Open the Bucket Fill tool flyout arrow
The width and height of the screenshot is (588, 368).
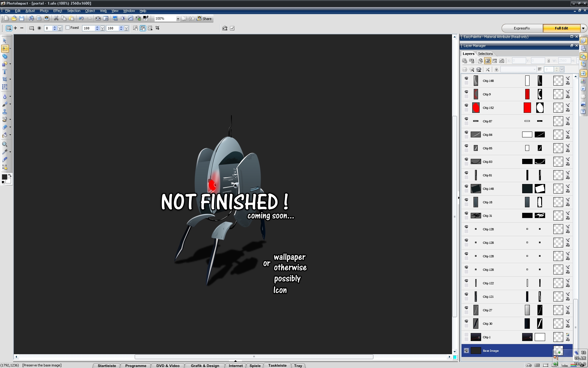pyautogui.click(x=10, y=135)
